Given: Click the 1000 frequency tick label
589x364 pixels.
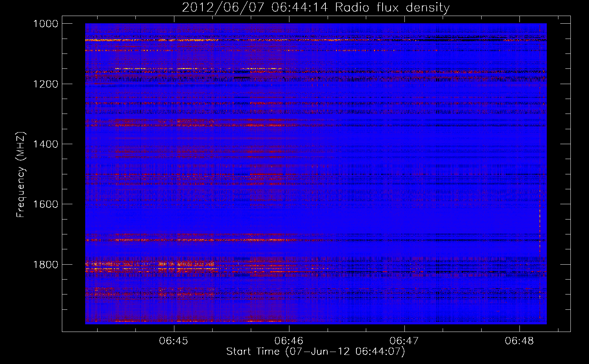Looking at the screenshot, I should tap(46, 24).
